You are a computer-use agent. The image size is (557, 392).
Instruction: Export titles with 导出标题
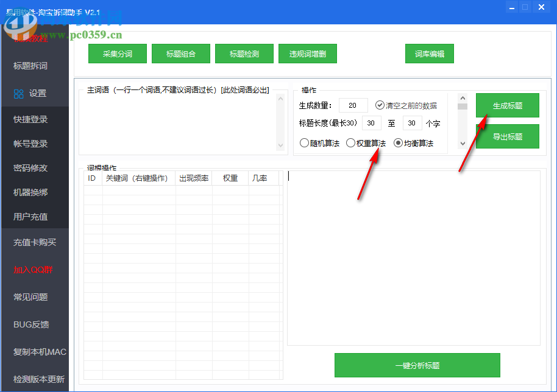[507, 136]
